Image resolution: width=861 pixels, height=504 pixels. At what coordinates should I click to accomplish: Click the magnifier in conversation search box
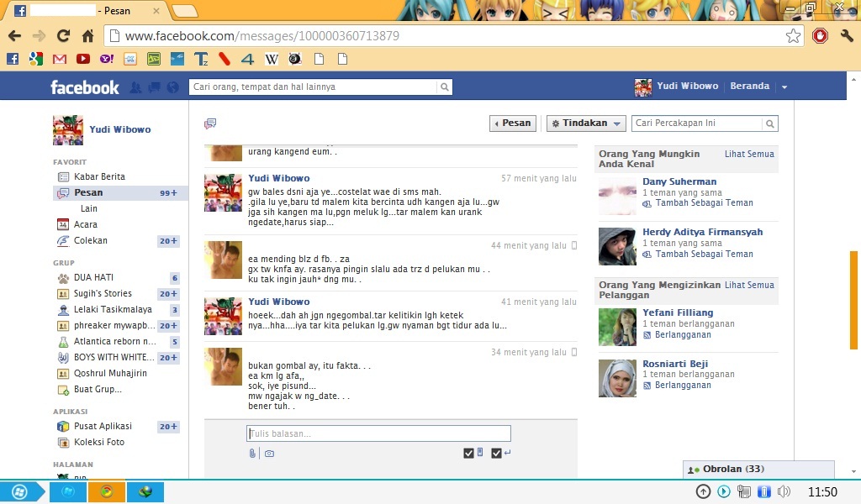(770, 123)
